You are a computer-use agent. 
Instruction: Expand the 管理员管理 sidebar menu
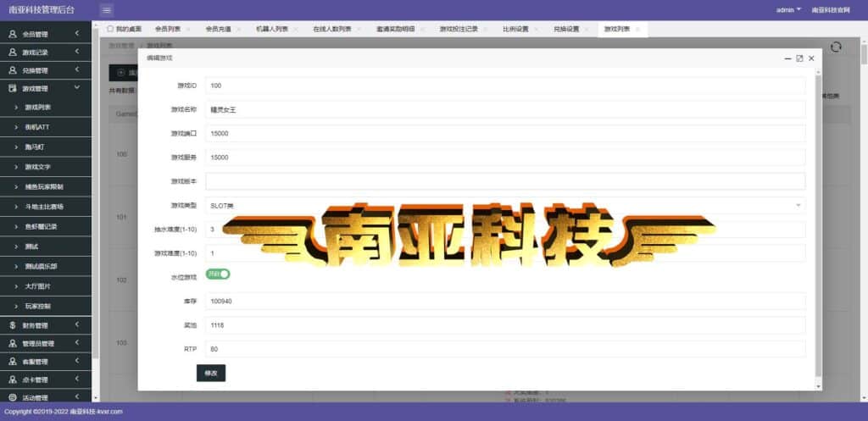coord(46,343)
